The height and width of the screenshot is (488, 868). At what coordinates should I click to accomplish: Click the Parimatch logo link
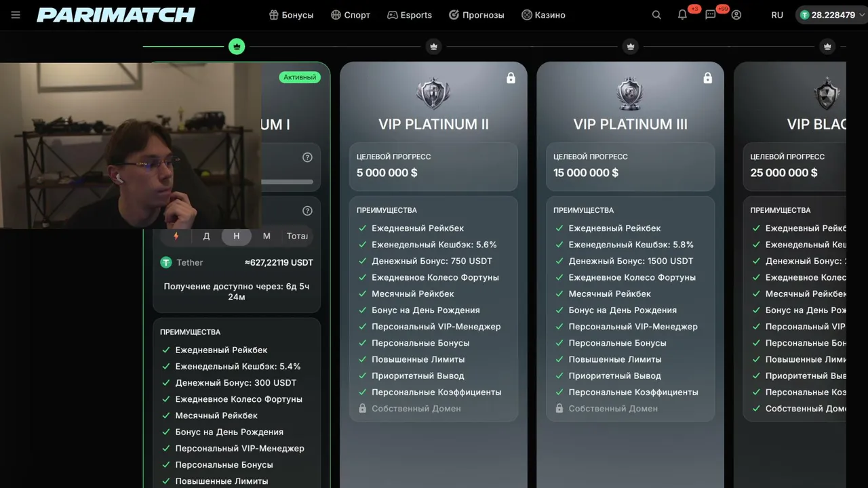coord(116,15)
